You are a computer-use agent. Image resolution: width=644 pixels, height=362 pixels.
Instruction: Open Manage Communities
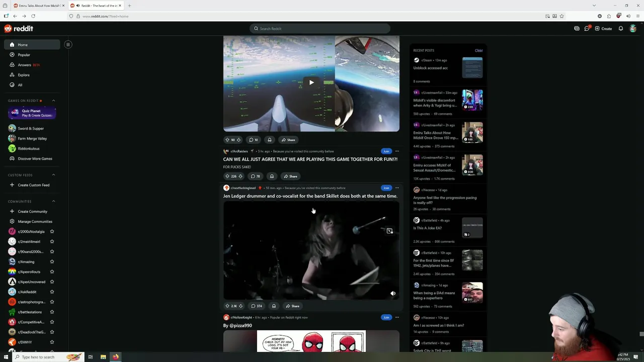32,221
